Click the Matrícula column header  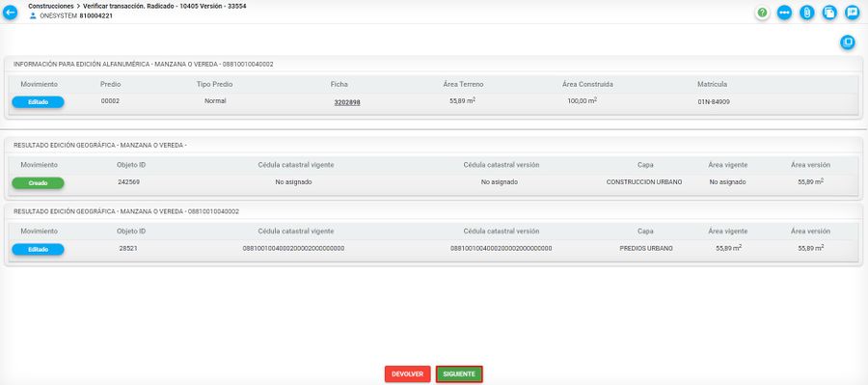pos(712,84)
